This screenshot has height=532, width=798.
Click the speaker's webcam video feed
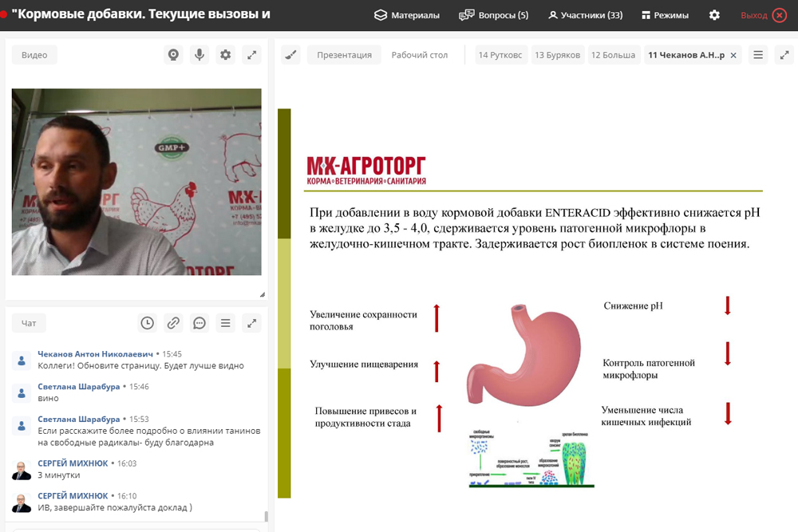click(x=136, y=182)
